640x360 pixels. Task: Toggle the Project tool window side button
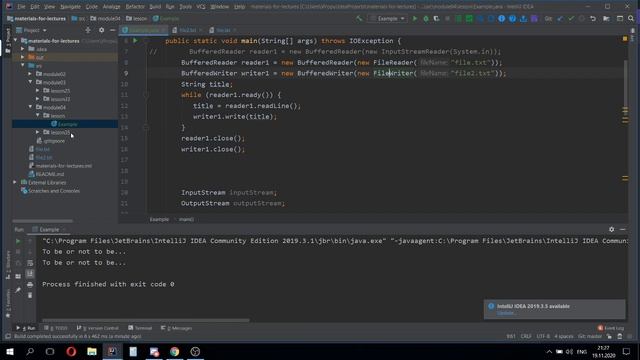click(x=8, y=40)
